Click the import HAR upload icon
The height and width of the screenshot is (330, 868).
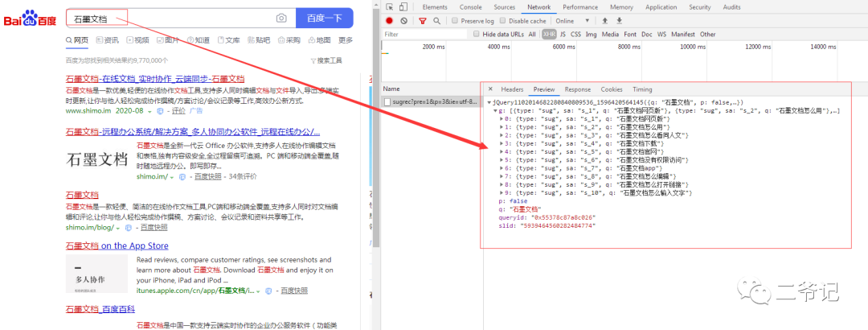605,20
